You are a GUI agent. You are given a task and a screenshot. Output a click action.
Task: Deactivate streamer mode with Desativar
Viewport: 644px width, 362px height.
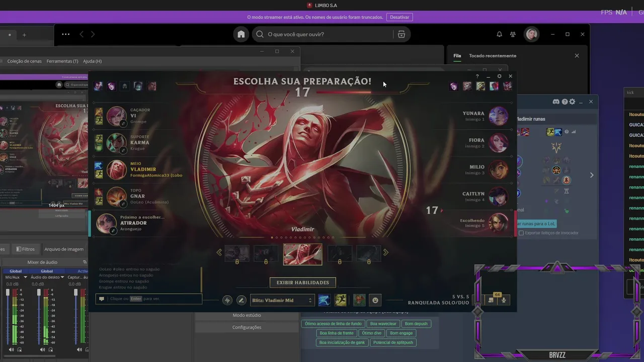pos(399,17)
